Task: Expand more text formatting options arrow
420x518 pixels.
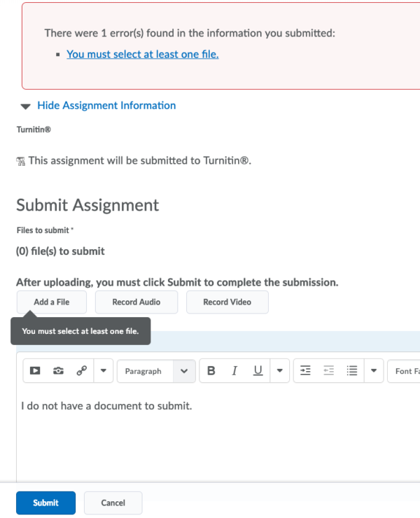Action: click(279, 371)
